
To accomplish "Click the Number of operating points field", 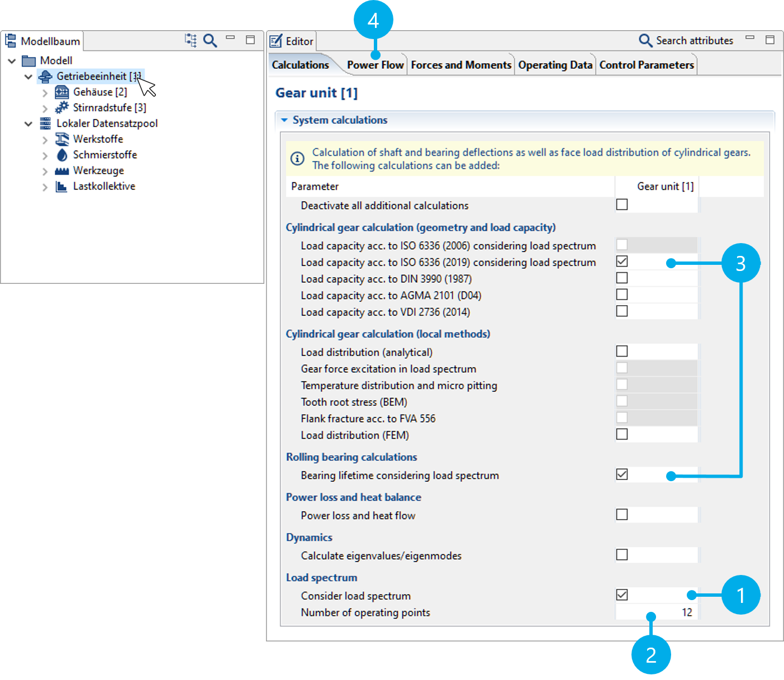I will 657,612.
